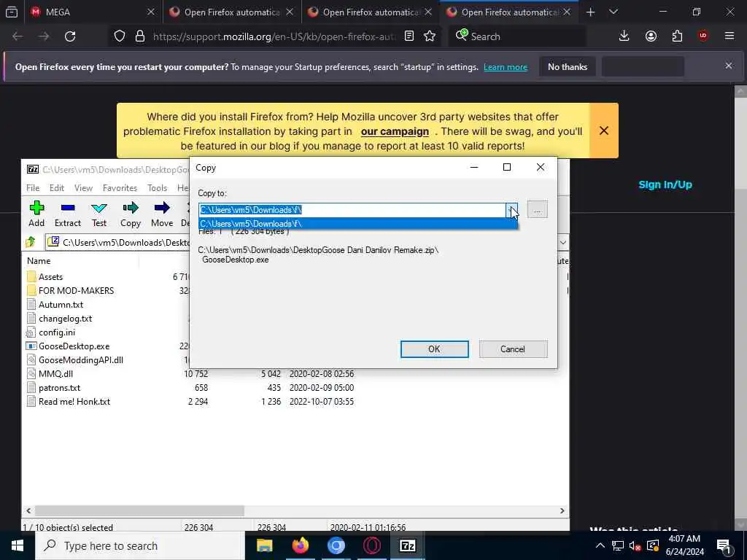Open a new Firefox tab

point(591,12)
